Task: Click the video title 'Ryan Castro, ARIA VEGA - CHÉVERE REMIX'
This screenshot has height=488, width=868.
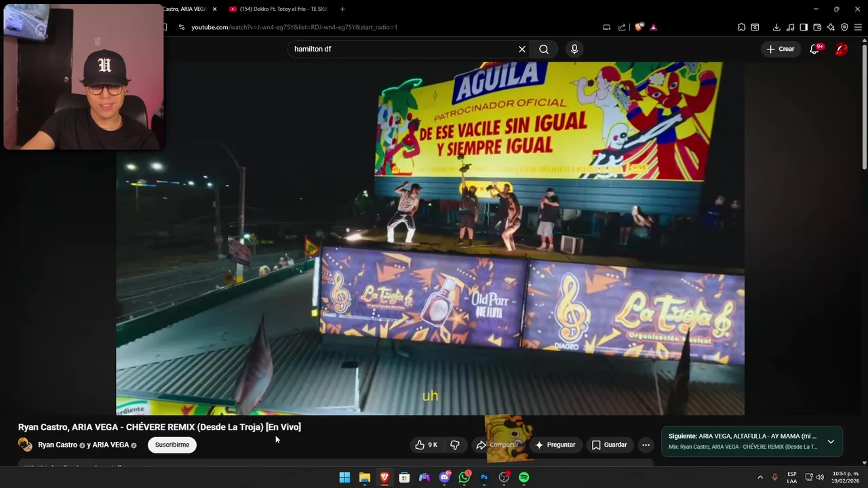Action: [x=159, y=427]
